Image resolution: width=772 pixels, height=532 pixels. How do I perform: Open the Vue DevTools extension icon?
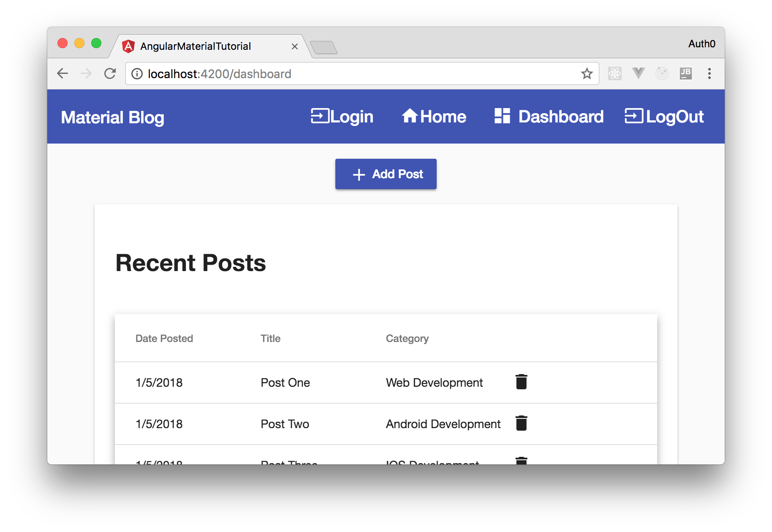coord(639,73)
